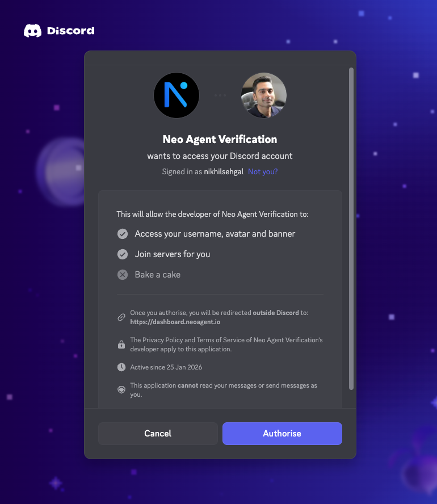The width and height of the screenshot is (437, 504).
Task: Open the dashboard.neoagent.io redirect URL
Action: [x=175, y=322]
